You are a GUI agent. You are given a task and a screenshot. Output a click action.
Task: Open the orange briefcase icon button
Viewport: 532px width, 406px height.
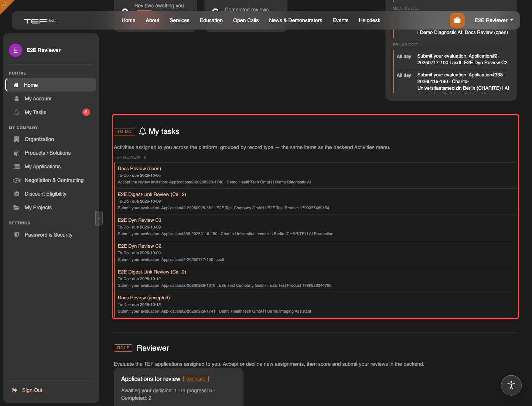point(457,20)
